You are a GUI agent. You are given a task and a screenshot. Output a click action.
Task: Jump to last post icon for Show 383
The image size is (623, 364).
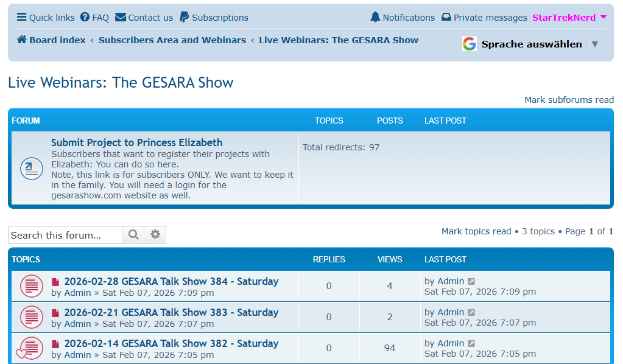tap(471, 312)
